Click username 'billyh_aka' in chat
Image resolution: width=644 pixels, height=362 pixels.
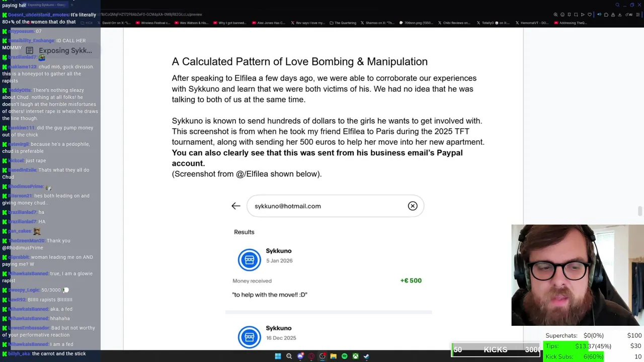(x=19, y=353)
